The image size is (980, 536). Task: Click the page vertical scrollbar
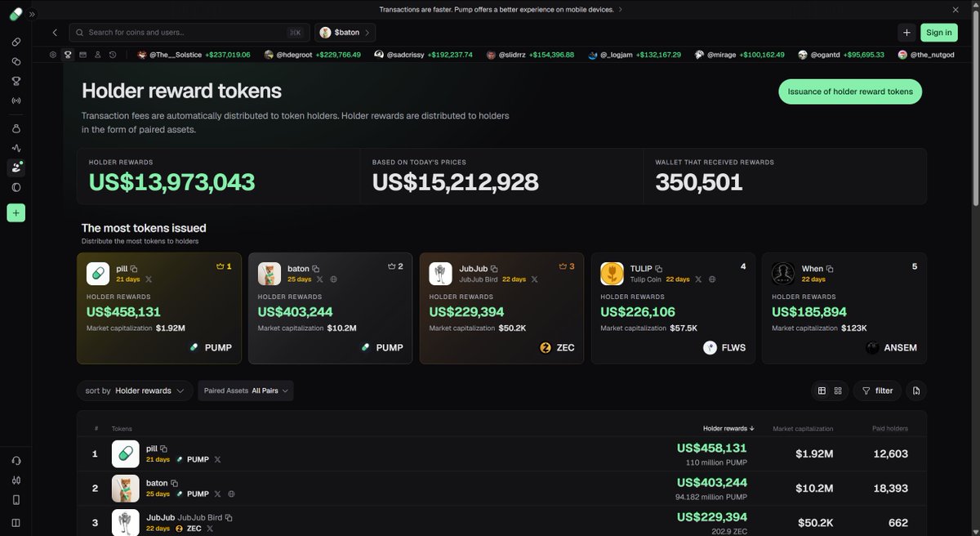tap(974, 106)
